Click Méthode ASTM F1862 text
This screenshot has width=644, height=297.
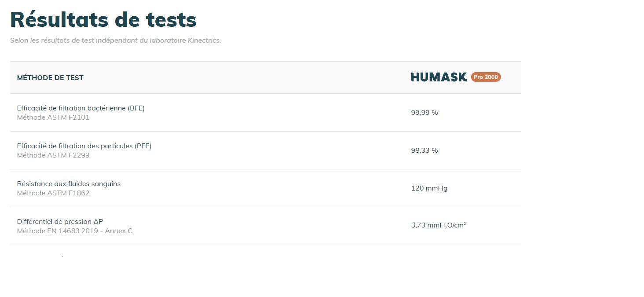tap(53, 193)
